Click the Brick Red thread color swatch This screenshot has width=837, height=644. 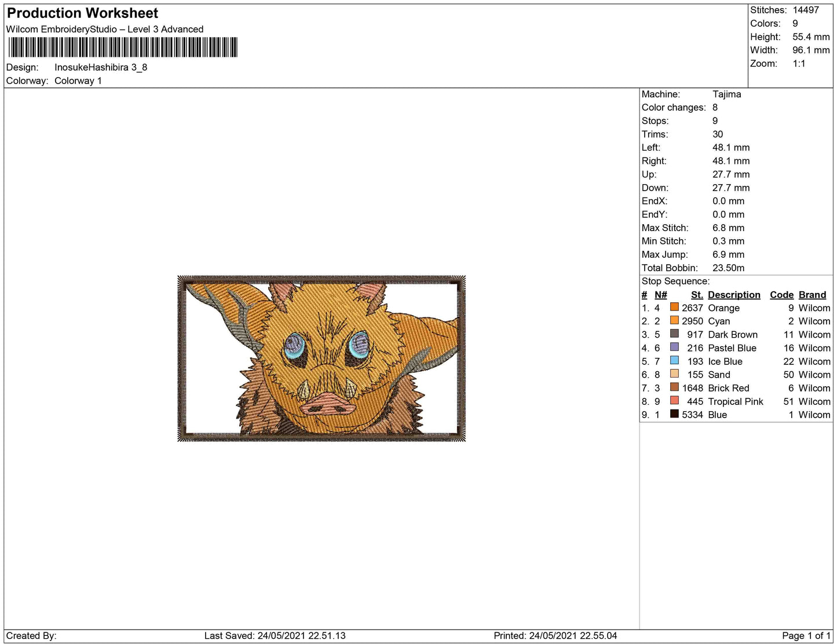point(674,387)
